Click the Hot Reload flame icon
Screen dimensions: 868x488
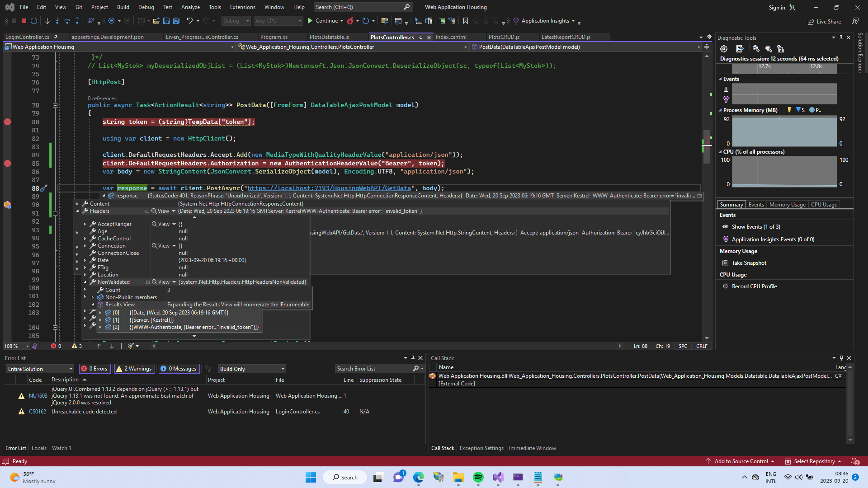click(350, 21)
